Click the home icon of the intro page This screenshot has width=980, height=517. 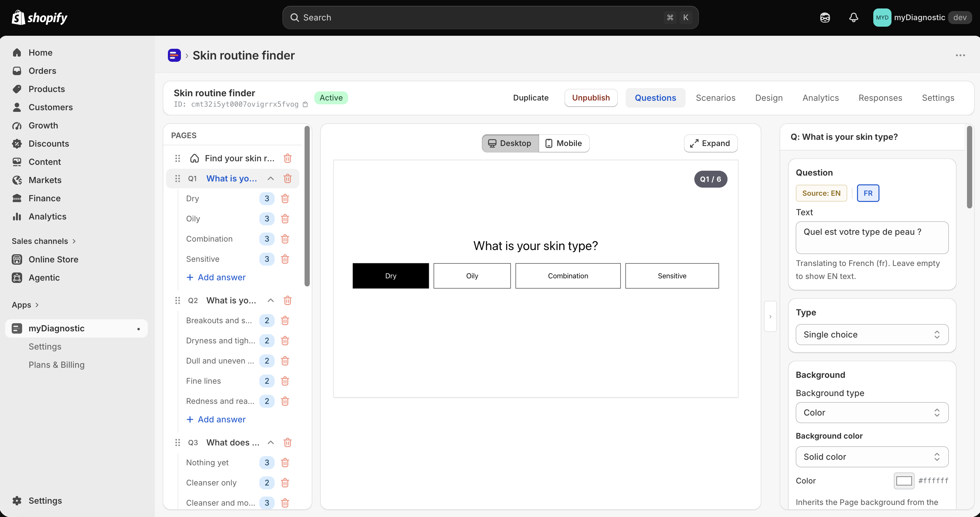pos(194,158)
